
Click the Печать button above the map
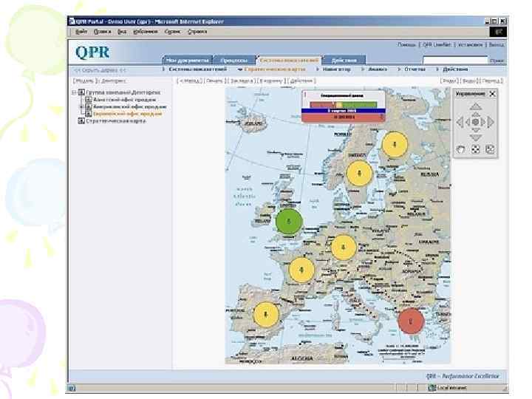[x=214, y=81]
